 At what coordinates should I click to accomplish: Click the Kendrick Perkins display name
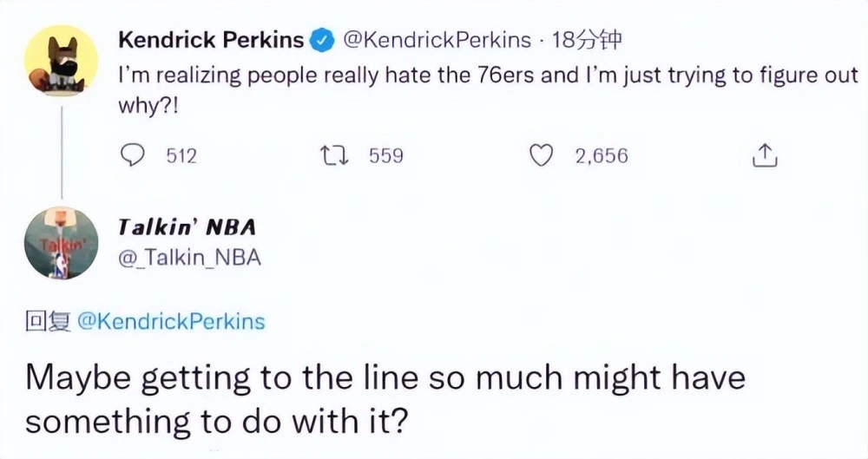coord(211,40)
